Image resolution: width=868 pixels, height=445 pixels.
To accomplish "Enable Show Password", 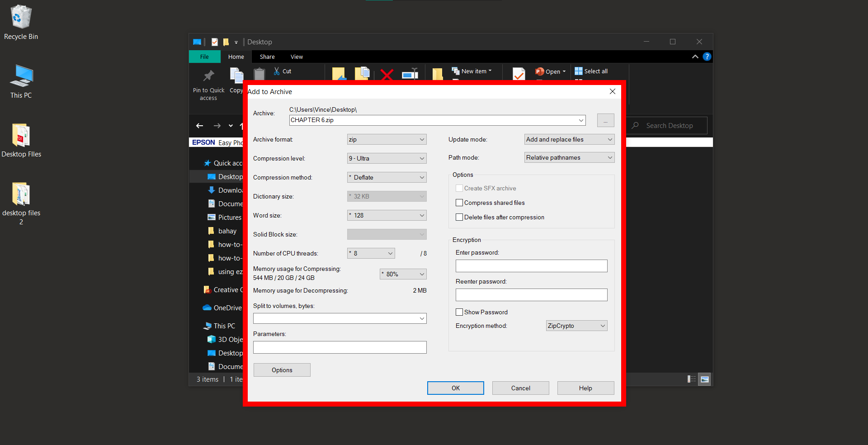I will (x=459, y=312).
